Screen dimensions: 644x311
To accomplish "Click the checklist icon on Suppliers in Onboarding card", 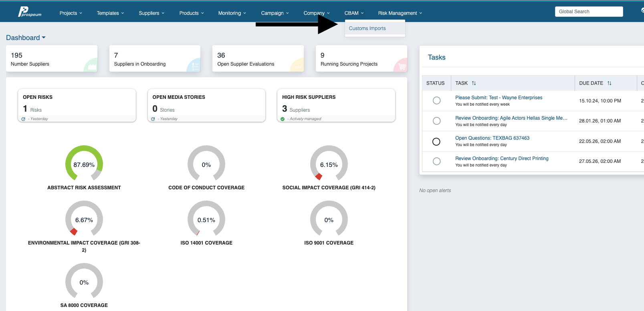I will (x=195, y=67).
